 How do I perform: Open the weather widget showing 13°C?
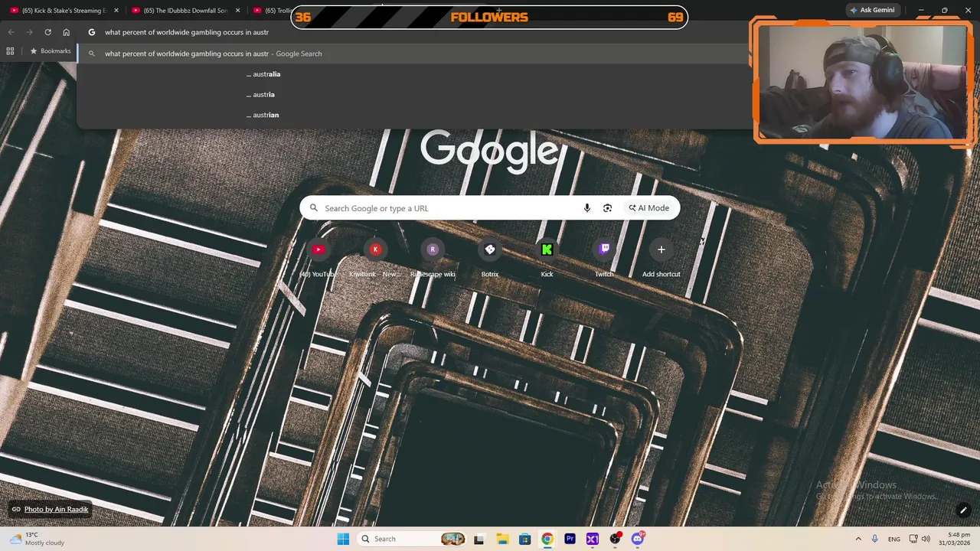point(37,539)
